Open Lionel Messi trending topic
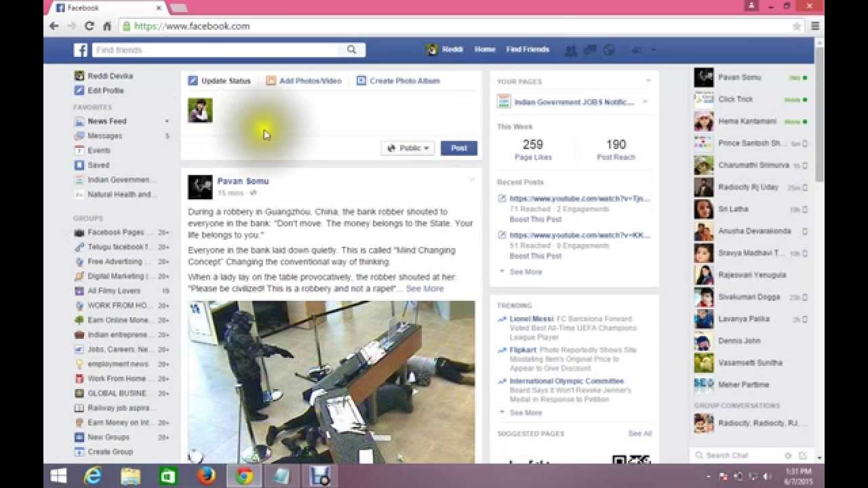The image size is (868, 488). 532,319
